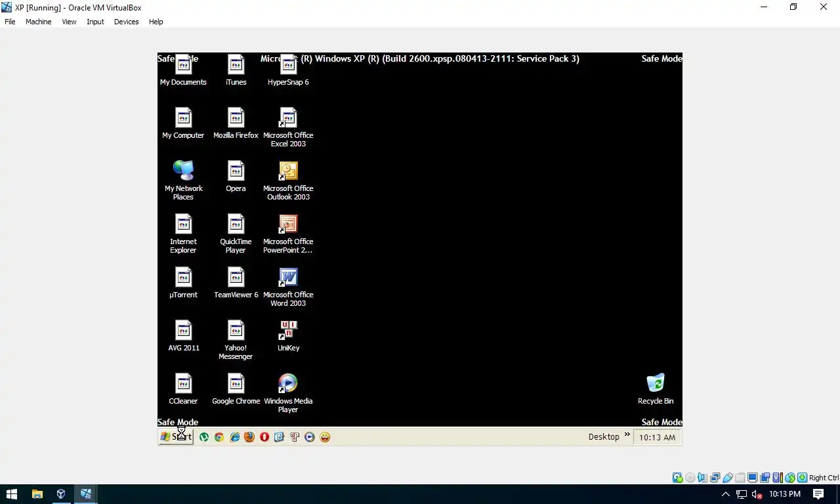Launch Windows Media Player from quick launch
This screenshot has width=840, height=504.
[x=310, y=437]
